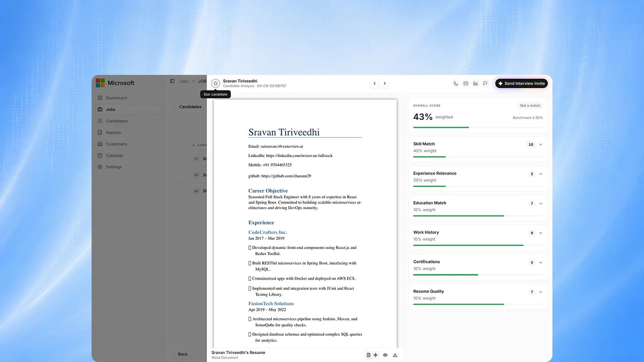Click the Jobs breadcrumb link
Viewport: 644px width, 362px height.
184,81
